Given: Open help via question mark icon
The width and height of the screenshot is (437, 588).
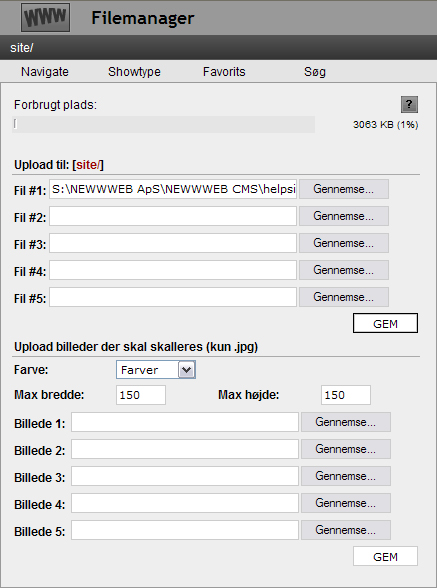Looking at the screenshot, I should tap(409, 104).
